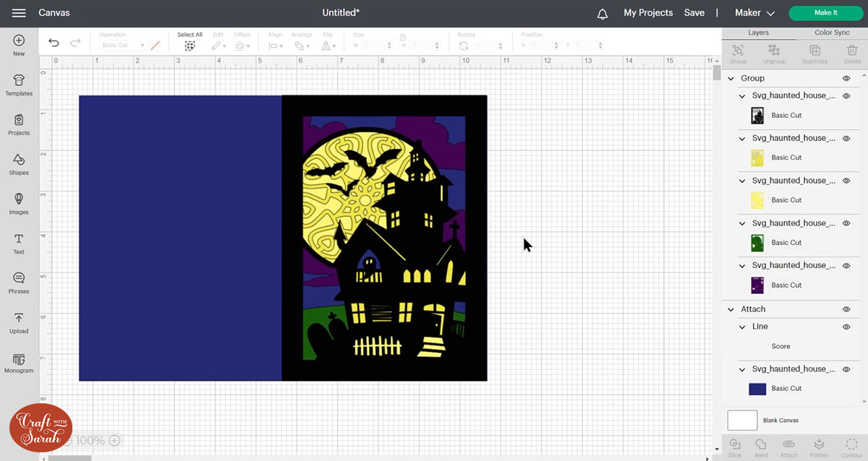The image size is (868, 461).
Task: Click the Blank Canvas color swatch
Action: (x=742, y=420)
